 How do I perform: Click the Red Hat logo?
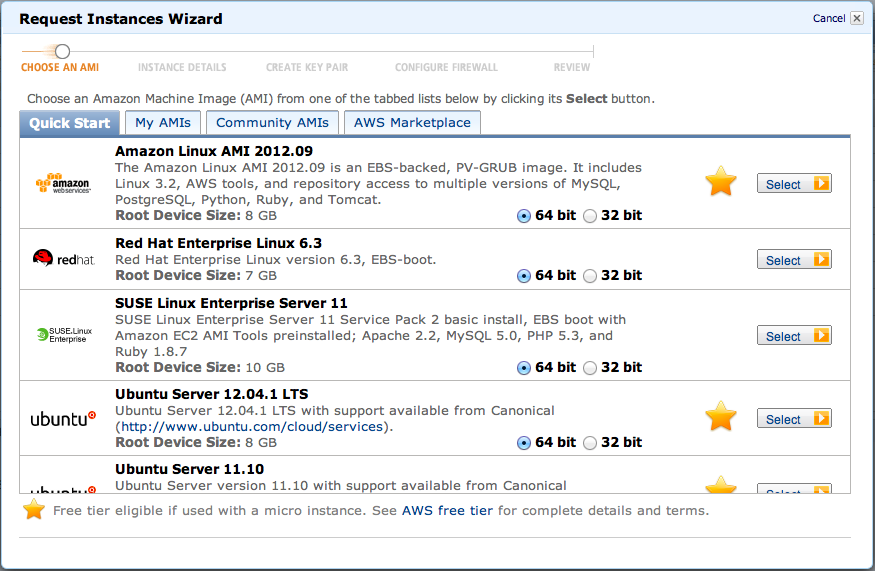(x=64, y=258)
